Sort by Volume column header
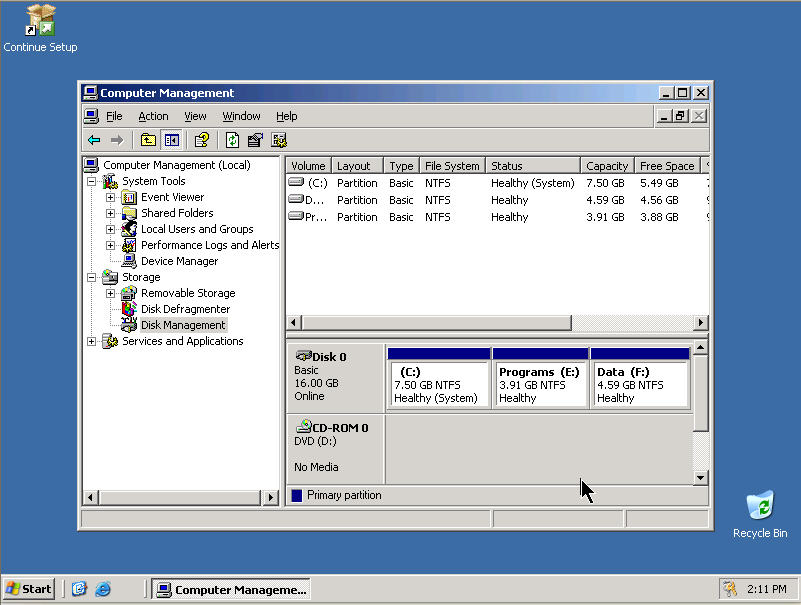 pos(309,166)
